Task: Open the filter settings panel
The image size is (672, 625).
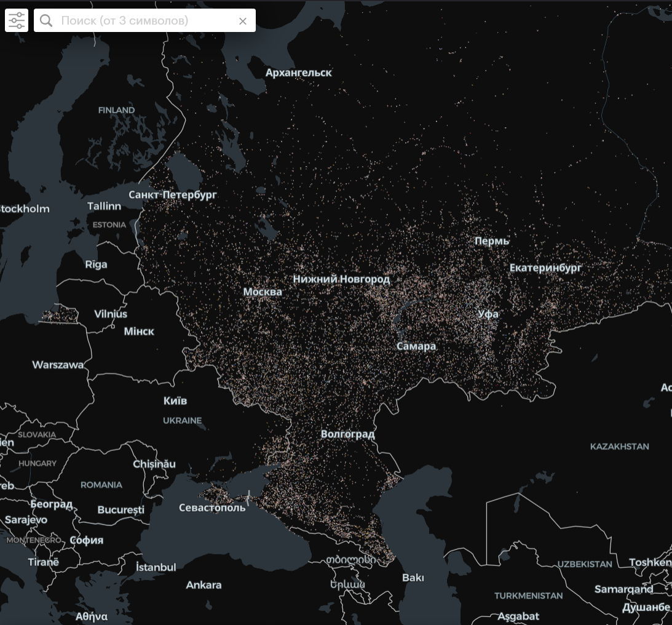Action: coord(17,20)
